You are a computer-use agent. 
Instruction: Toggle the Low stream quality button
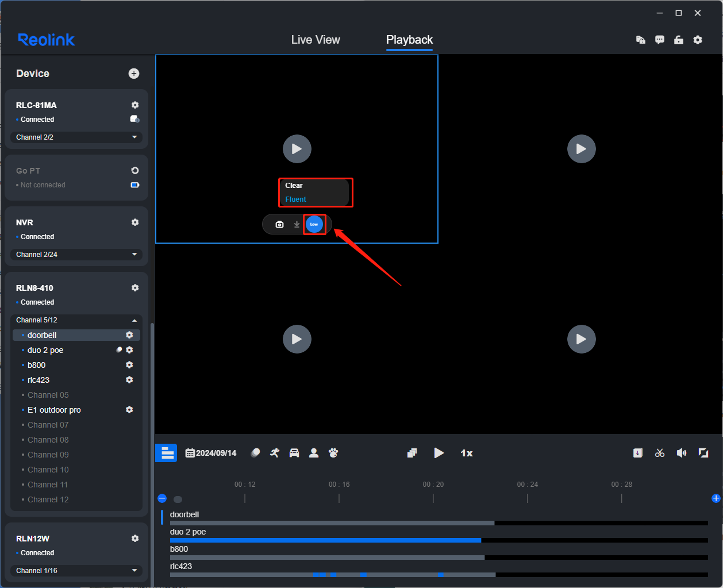(x=314, y=224)
